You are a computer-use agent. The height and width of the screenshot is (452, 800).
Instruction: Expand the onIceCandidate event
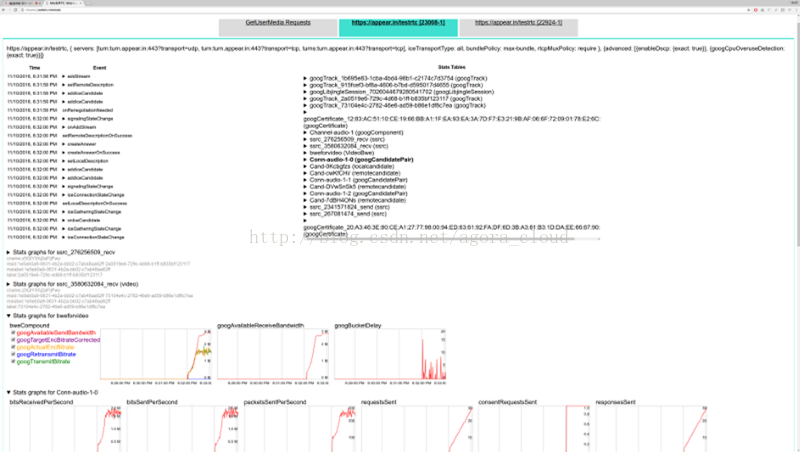(64, 220)
